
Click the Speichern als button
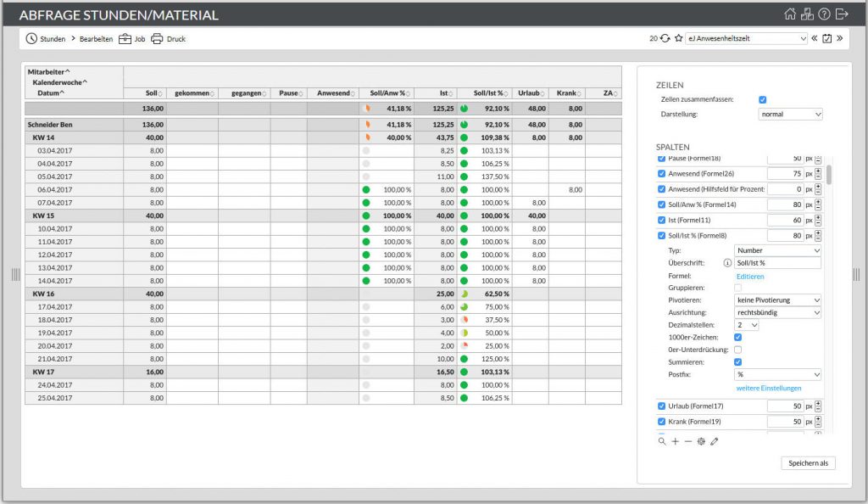click(808, 463)
